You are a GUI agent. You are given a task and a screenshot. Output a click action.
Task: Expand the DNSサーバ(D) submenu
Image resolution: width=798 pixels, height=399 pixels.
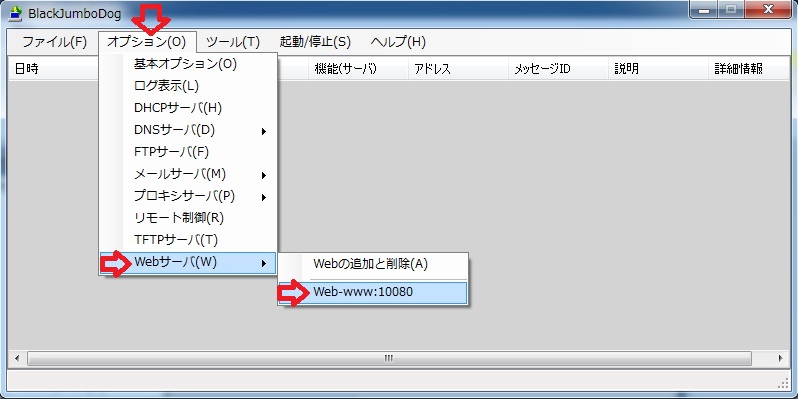[188, 130]
